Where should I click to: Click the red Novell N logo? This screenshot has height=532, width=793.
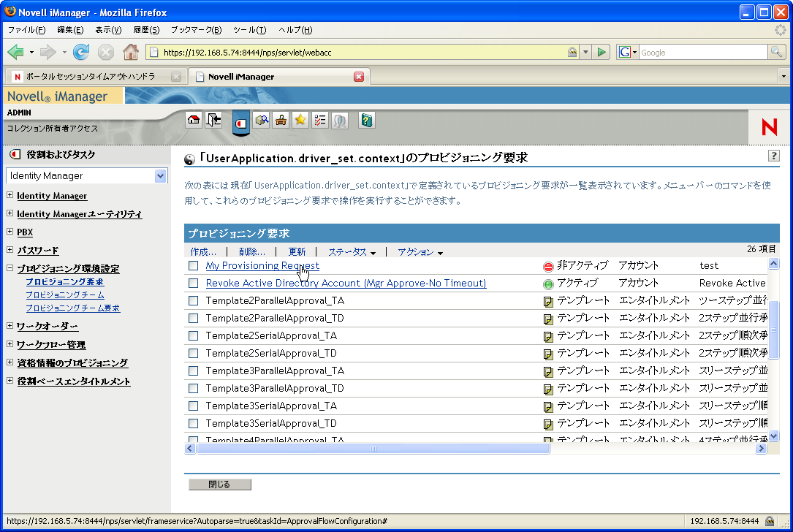click(769, 126)
